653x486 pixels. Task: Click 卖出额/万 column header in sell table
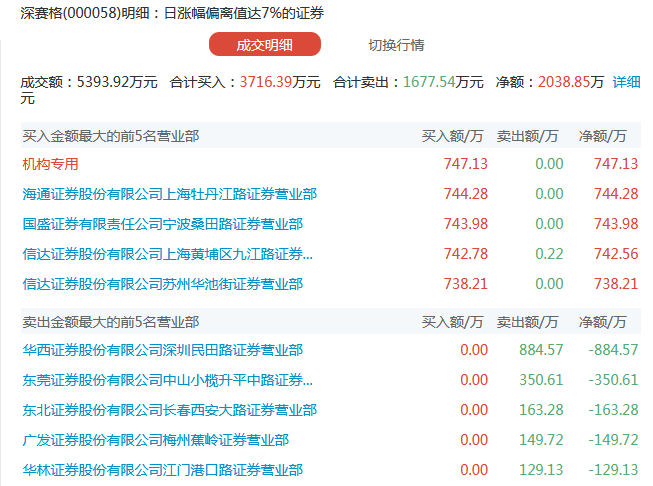pyautogui.click(x=527, y=322)
